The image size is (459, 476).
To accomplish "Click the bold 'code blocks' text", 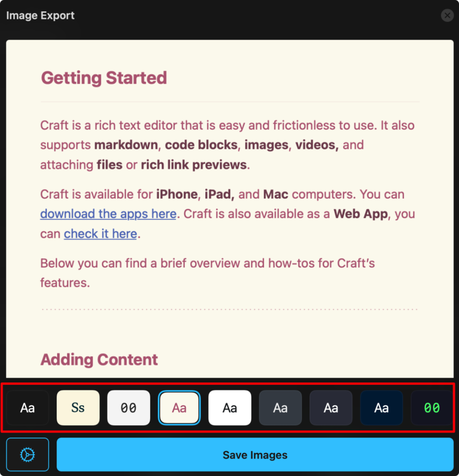I will click(x=201, y=145).
